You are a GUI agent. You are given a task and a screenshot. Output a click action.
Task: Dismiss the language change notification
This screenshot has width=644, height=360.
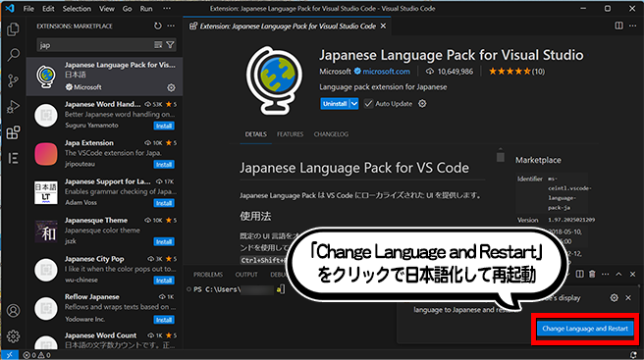(x=628, y=297)
